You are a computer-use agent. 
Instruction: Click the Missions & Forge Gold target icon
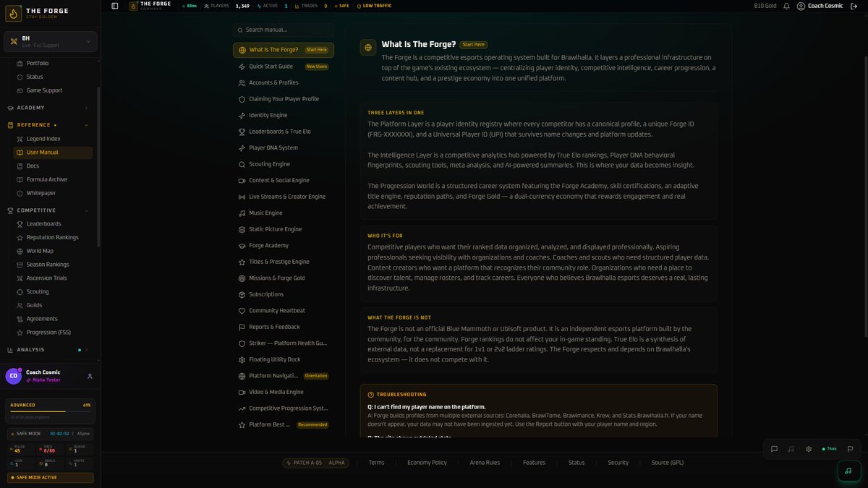(242, 278)
